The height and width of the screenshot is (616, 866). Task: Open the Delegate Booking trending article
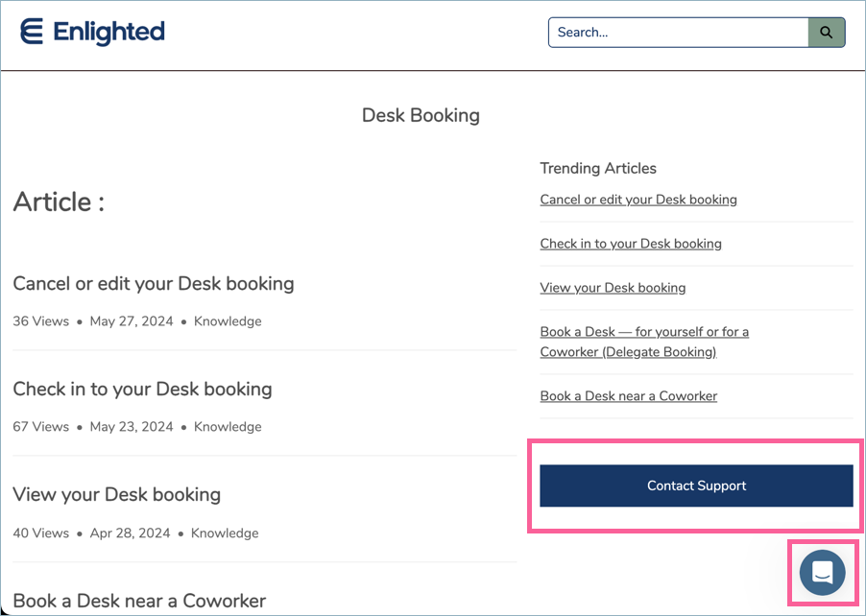(644, 342)
